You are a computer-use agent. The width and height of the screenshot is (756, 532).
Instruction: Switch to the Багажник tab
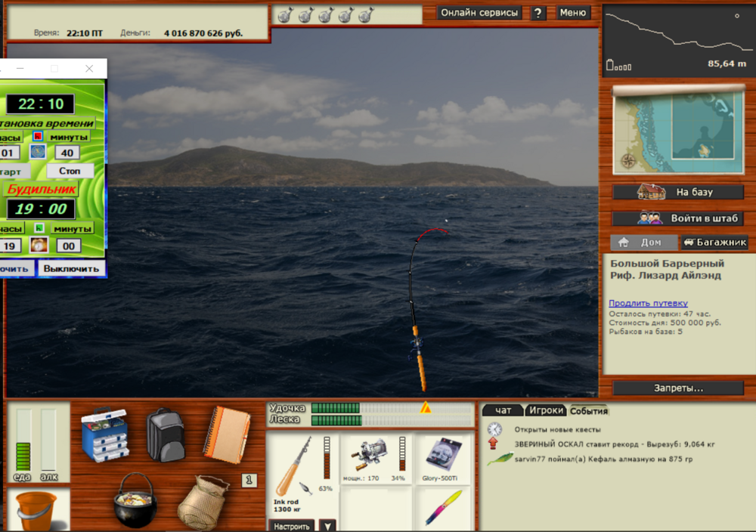(x=714, y=243)
